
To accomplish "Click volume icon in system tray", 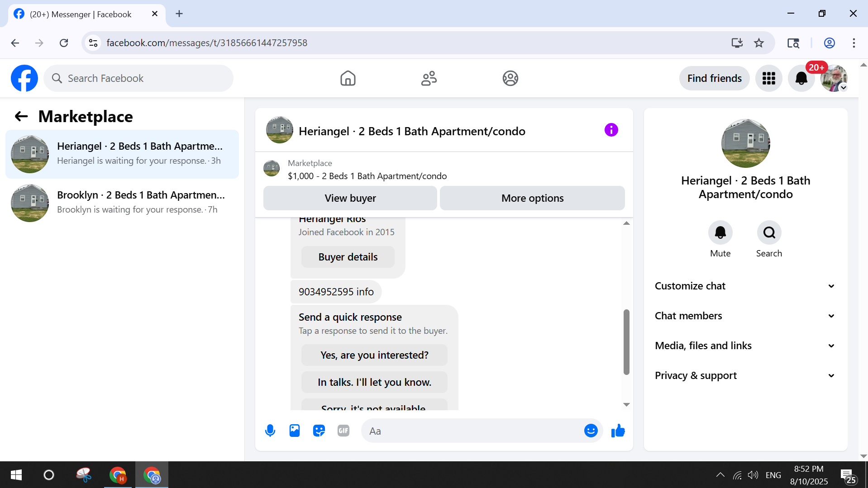I will point(753,475).
